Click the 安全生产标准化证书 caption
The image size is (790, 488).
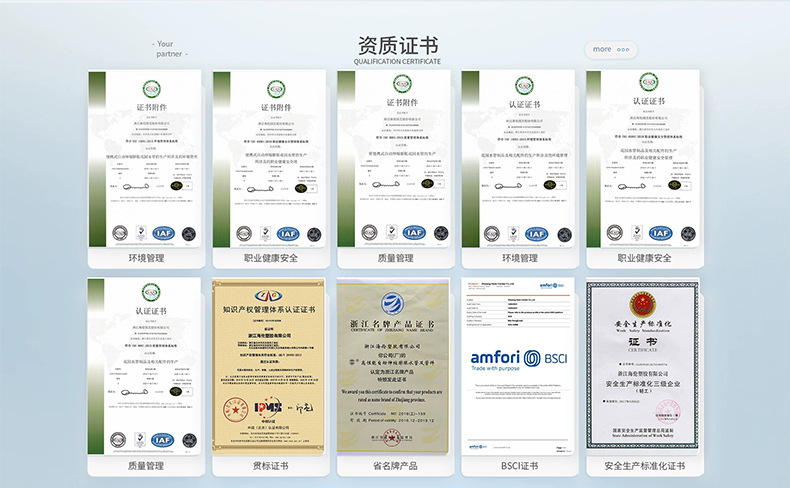[644, 466]
